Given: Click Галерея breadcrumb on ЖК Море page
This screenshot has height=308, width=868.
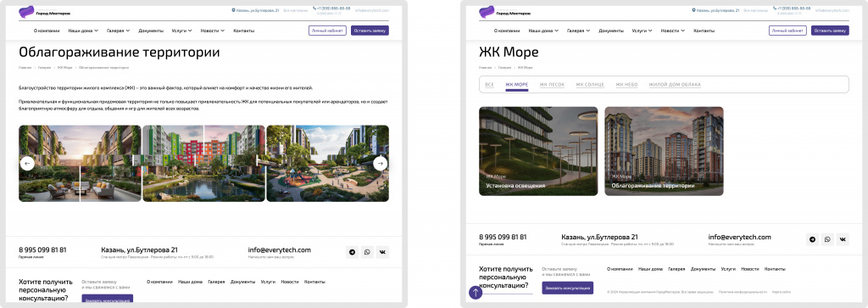Looking at the screenshot, I should (504, 68).
